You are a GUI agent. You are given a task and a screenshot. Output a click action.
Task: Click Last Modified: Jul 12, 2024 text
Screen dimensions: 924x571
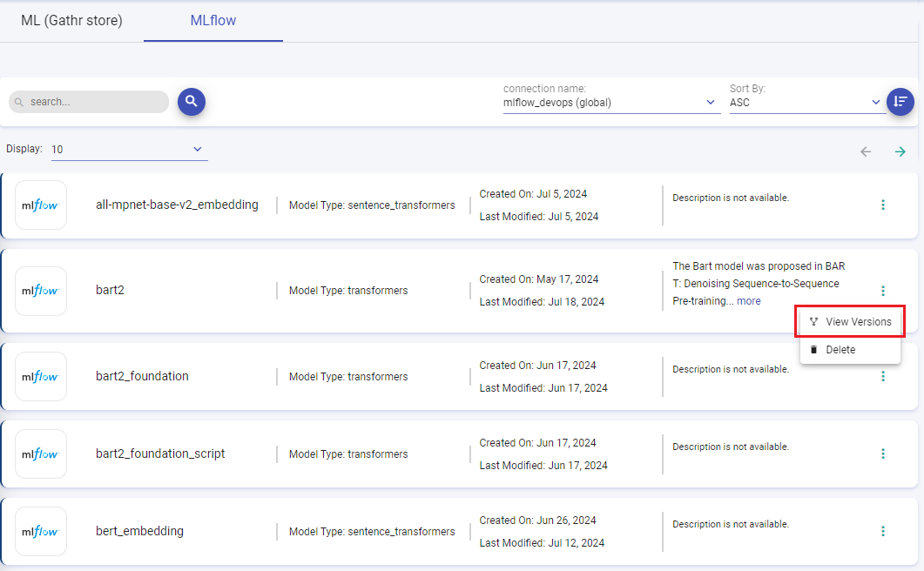pyautogui.click(x=543, y=543)
